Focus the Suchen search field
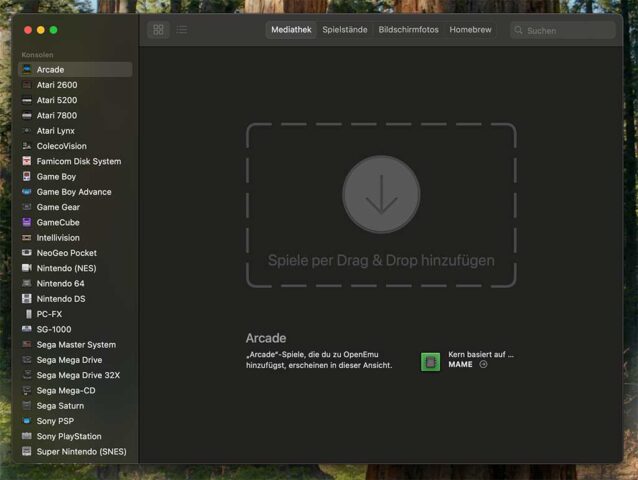638x480 pixels. 563,31
